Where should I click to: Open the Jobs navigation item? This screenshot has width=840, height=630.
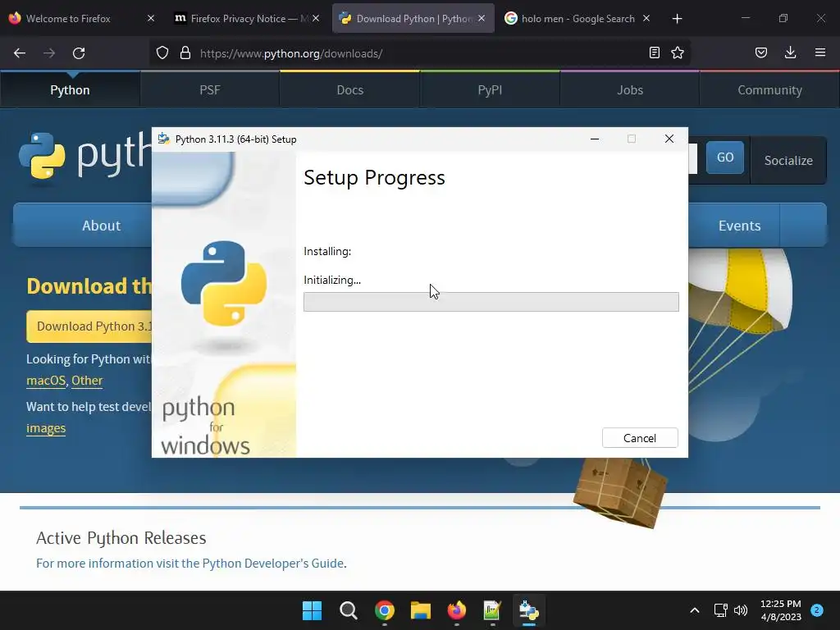pos(630,90)
